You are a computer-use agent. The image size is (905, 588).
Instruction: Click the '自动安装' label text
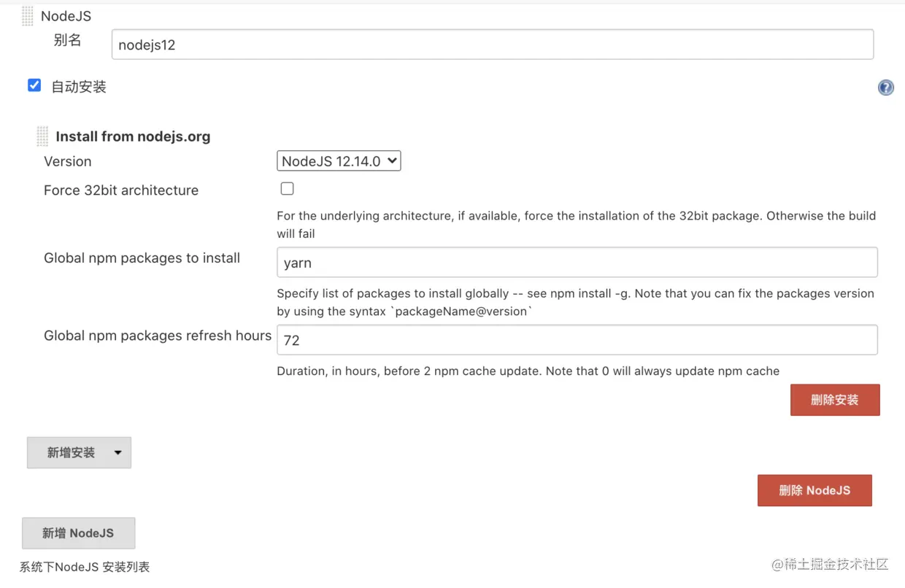[79, 87]
